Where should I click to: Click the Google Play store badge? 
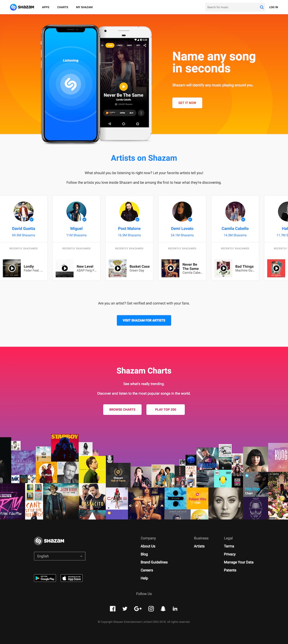coord(45,578)
